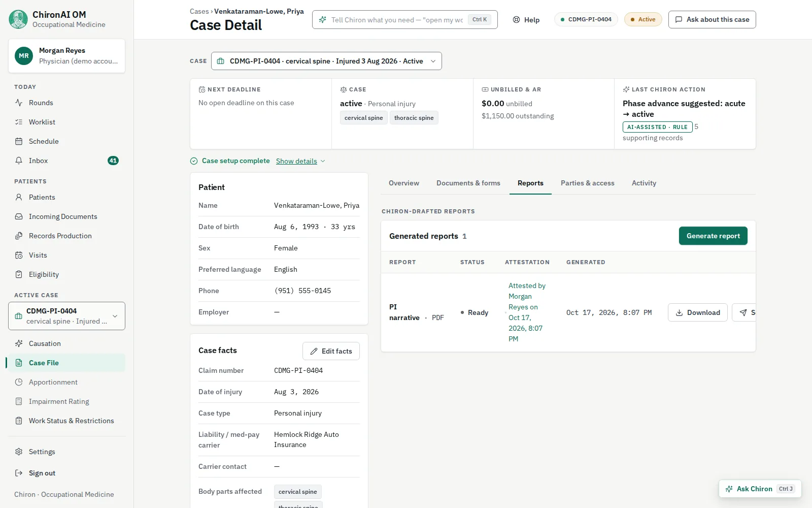
Task: Open the Causation sparkle icon
Action: 19,343
